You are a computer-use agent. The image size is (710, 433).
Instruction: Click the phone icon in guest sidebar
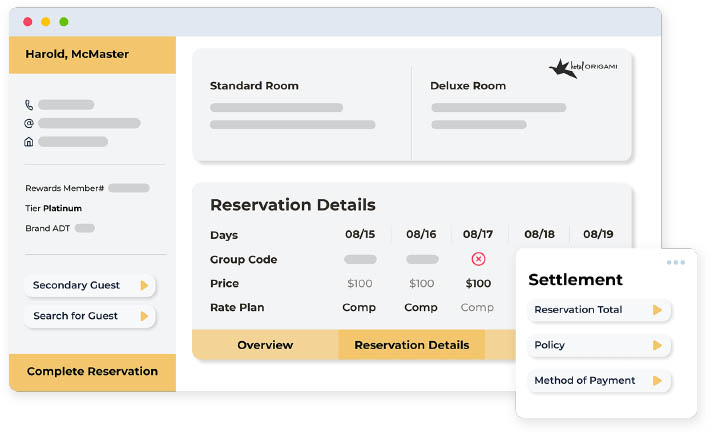[29, 105]
